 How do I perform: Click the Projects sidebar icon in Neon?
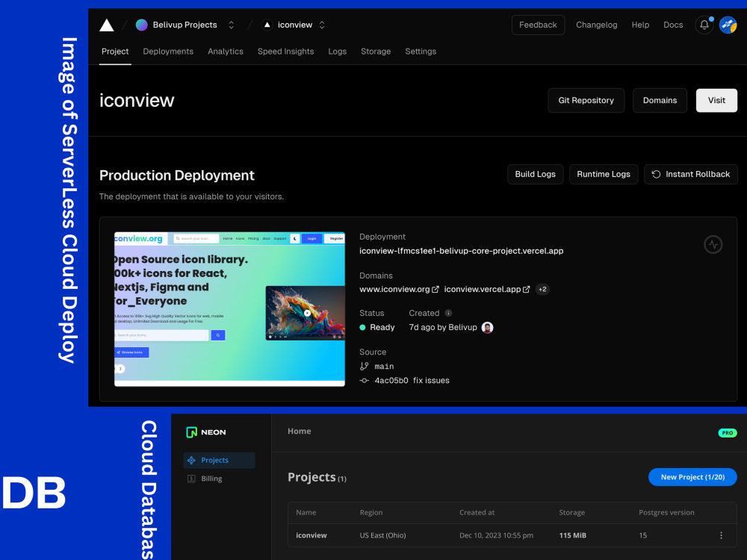coord(191,460)
